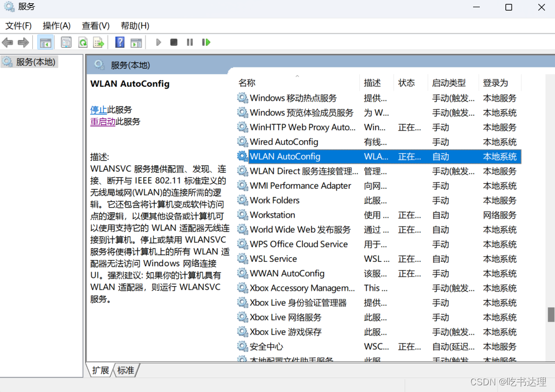This screenshot has width=555, height=392.
Task: Click the vertical scrollbar thumb in services list
Action: pyautogui.click(x=551, y=315)
